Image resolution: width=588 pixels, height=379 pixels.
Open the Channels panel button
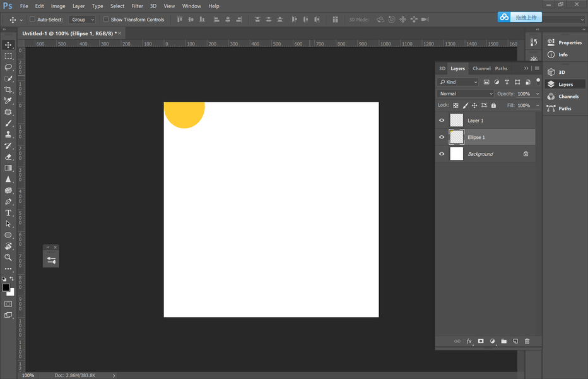(x=565, y=96)
